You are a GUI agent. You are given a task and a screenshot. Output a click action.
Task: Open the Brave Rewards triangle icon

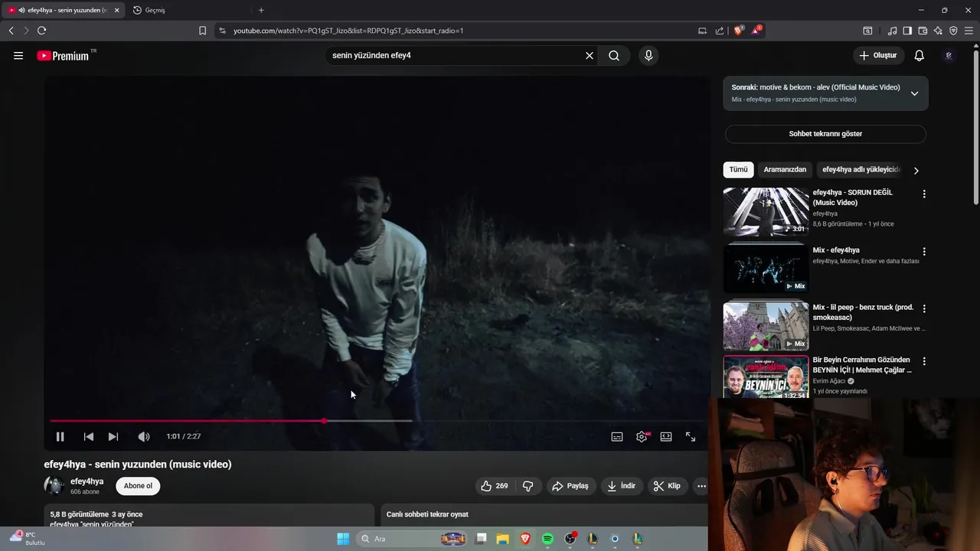756,31
